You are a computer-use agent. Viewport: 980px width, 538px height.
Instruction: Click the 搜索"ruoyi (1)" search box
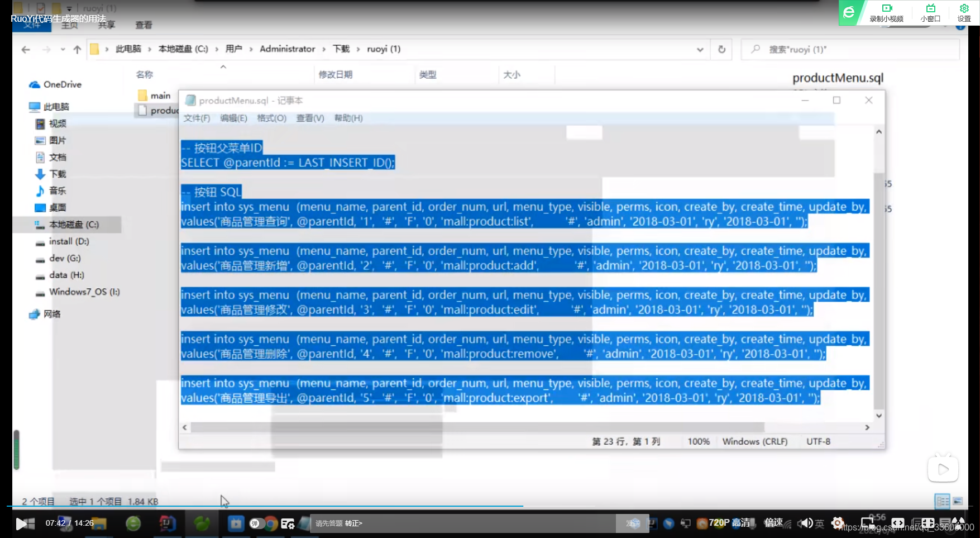[850, 49]
